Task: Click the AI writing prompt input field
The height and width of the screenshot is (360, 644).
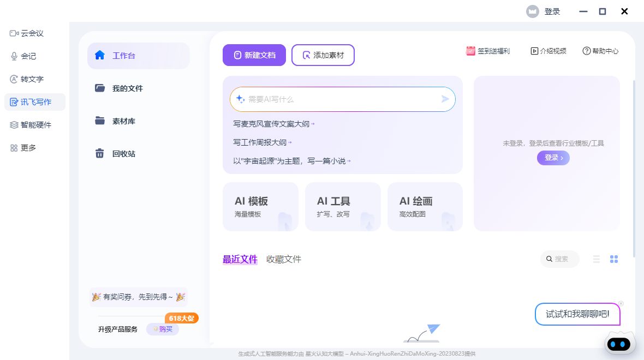Action: point(343,99)
